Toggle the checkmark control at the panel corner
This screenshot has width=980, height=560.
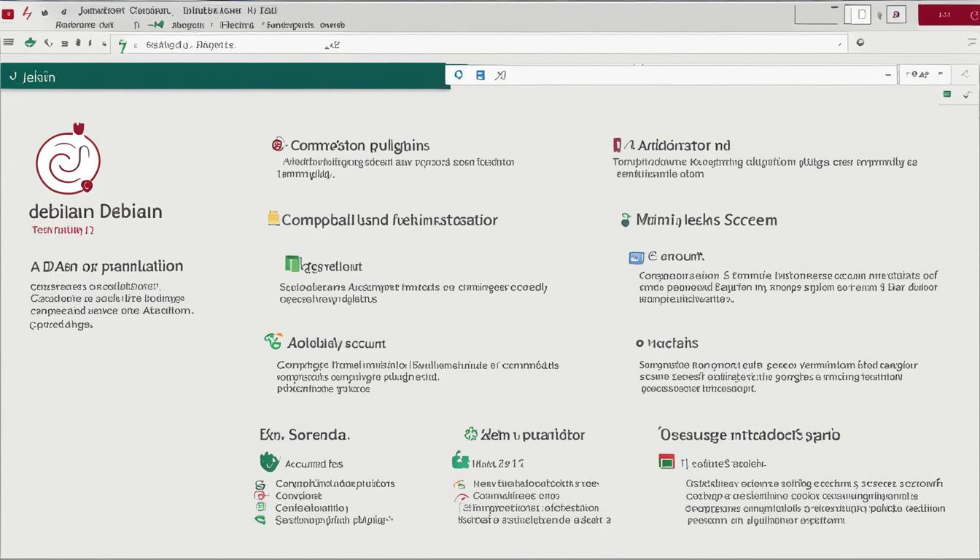click(x=968, y=95)
